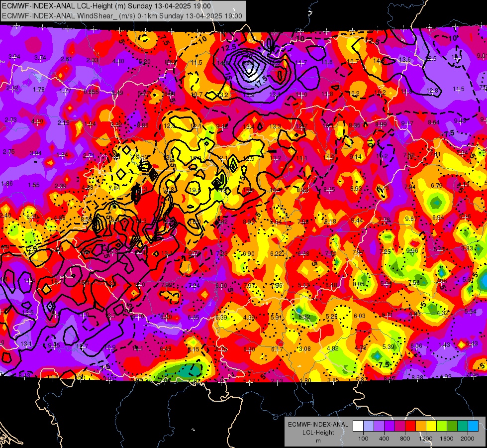This screenshot has width=487, height=448.
Task: Click the 1600 legend scale value
Action: click(447, 439)
